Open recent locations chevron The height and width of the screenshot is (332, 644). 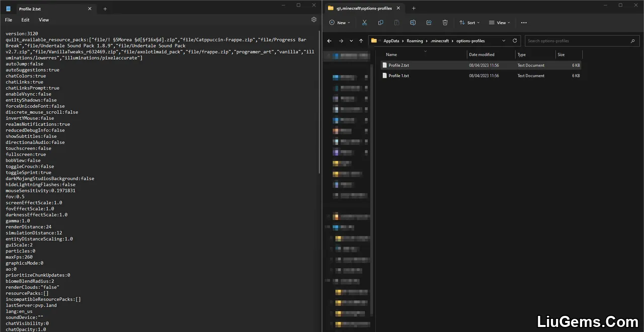click(x=351, y=41)
